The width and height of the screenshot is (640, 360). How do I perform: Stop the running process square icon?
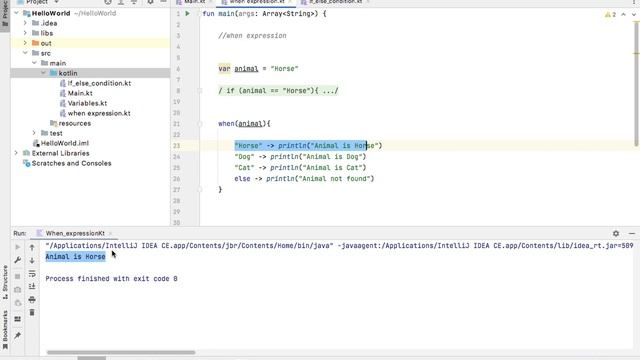[x=18, y=276]
